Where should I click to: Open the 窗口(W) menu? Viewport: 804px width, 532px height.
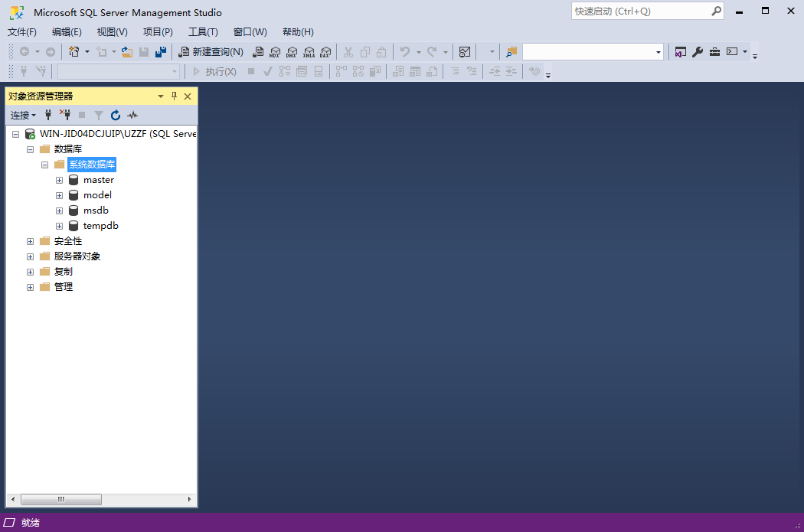[x=250, y=32]
